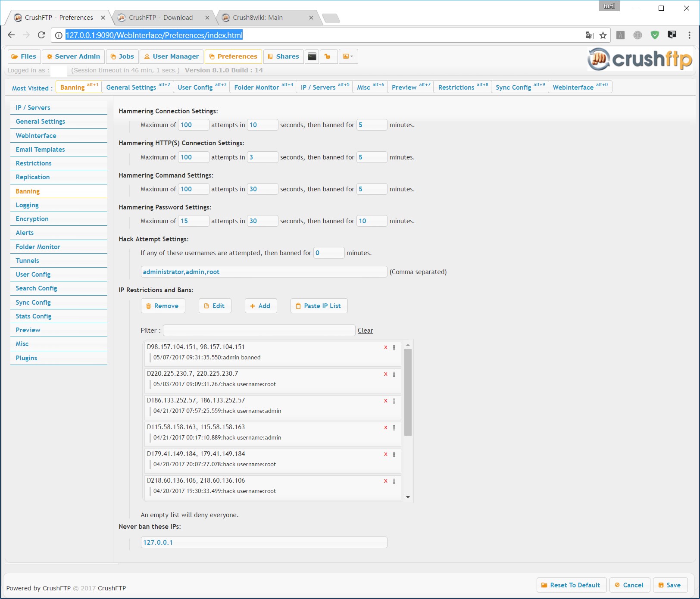This screenshot has width=700, height=599.
Task: Delete D115.58.158.163 entry with red X
Action: pos(386,427)
